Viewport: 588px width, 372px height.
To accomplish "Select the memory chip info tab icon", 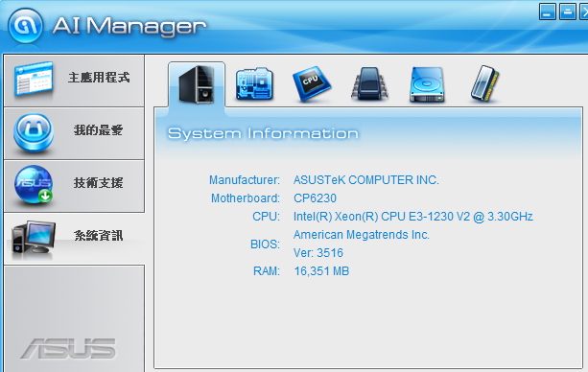I will coord(369,83).
